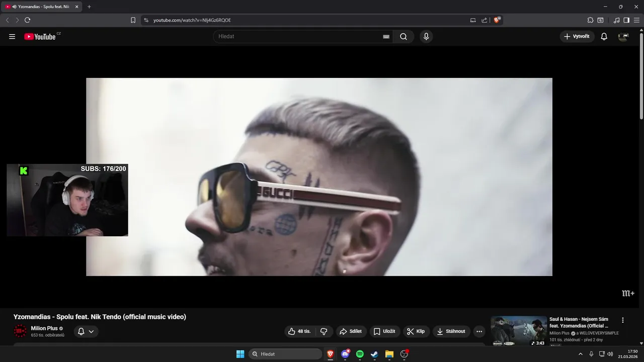Viewport: 644px width, 362px height.
Task: Open Brave Shields lion icon
Action: [x=497, y=20]
